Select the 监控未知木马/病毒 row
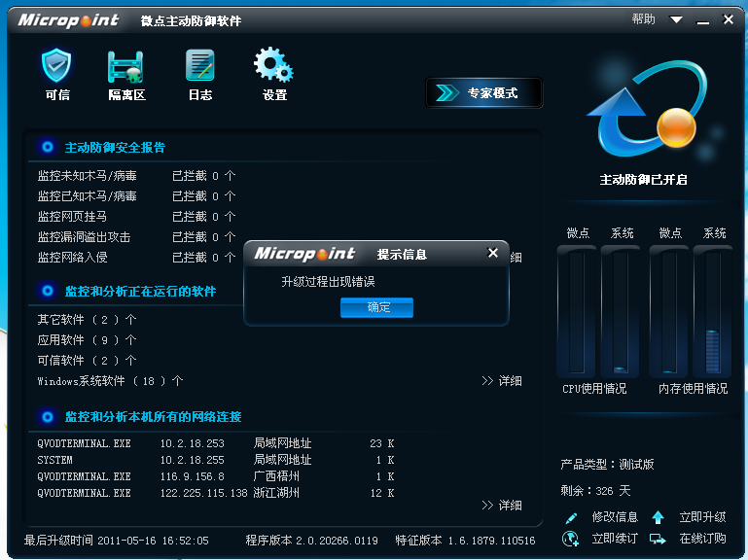This screenshot has width=748, height=560. click(x=136, y=176)
